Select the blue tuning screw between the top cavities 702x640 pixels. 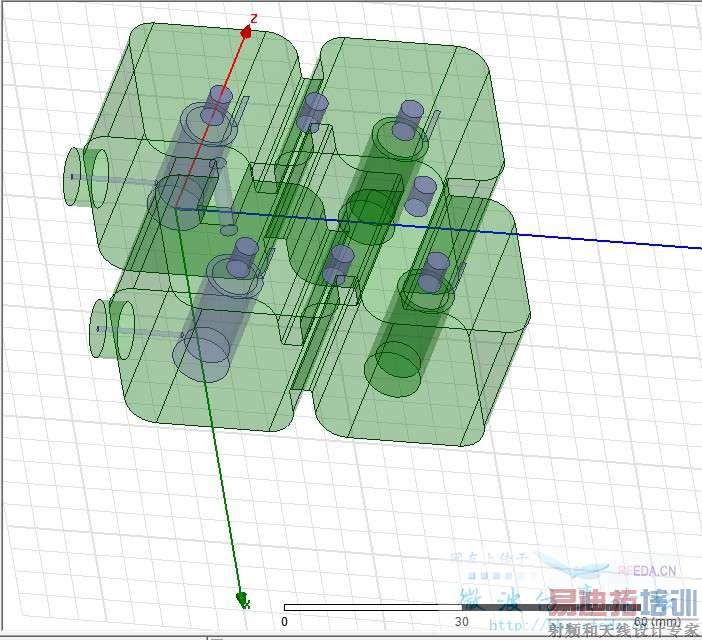[313, 112]
